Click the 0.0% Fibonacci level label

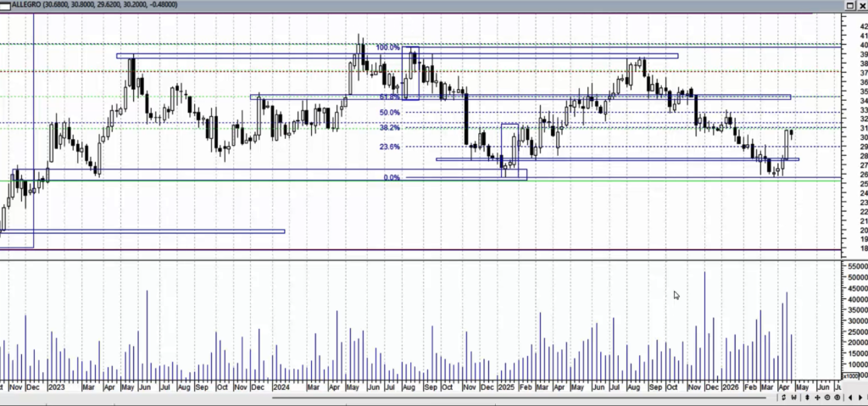click(392, 178)
